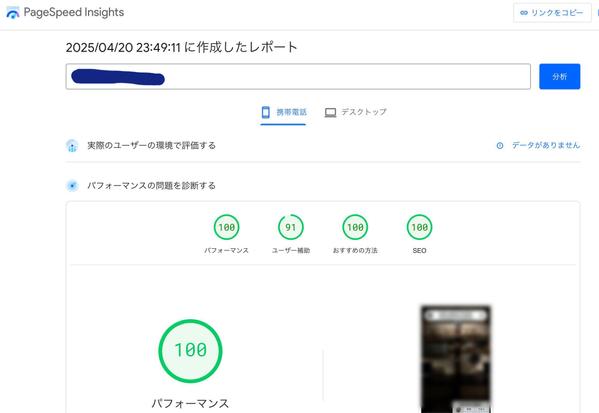Copy link with リンクをコピー button
Image resolution: width=599 pixels, height=413 pixels.
552,13
